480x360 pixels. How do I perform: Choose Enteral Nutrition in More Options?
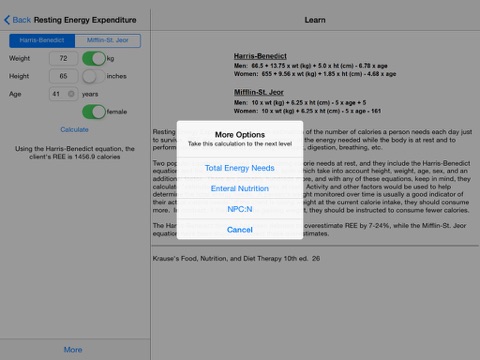tap(240, 188)
